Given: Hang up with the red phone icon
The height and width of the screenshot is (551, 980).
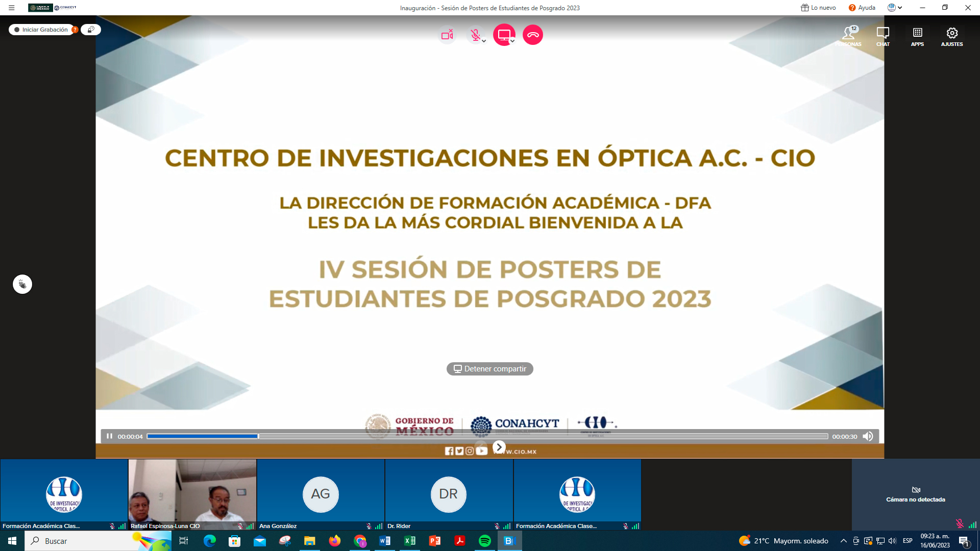Looking at the screenshot, I should coord(533,35).
